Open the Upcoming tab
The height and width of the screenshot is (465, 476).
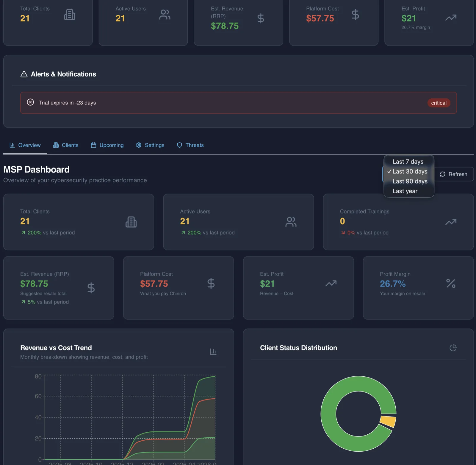click(x=107, y=145)
